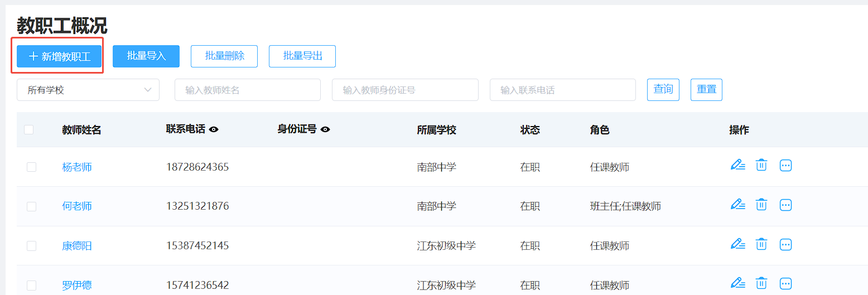Open 批量导入 bulk import
The height and width of the screenshot is (295, 868).
tap(146, 56)
